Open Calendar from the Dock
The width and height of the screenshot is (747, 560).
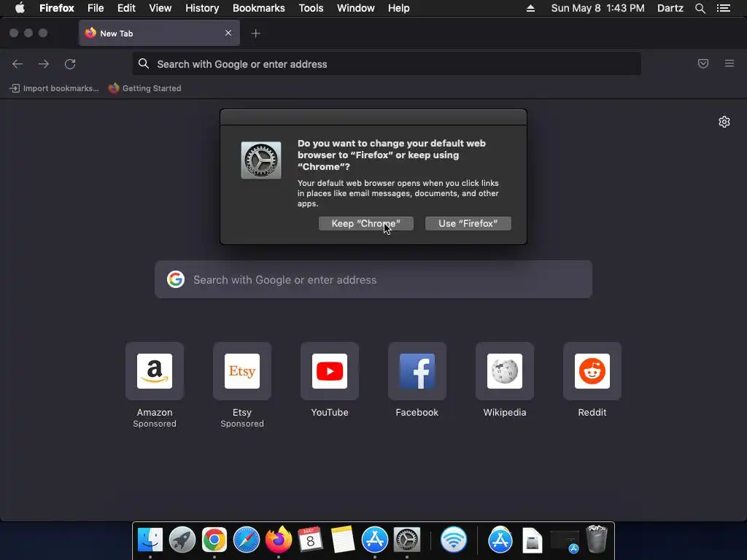311,540
